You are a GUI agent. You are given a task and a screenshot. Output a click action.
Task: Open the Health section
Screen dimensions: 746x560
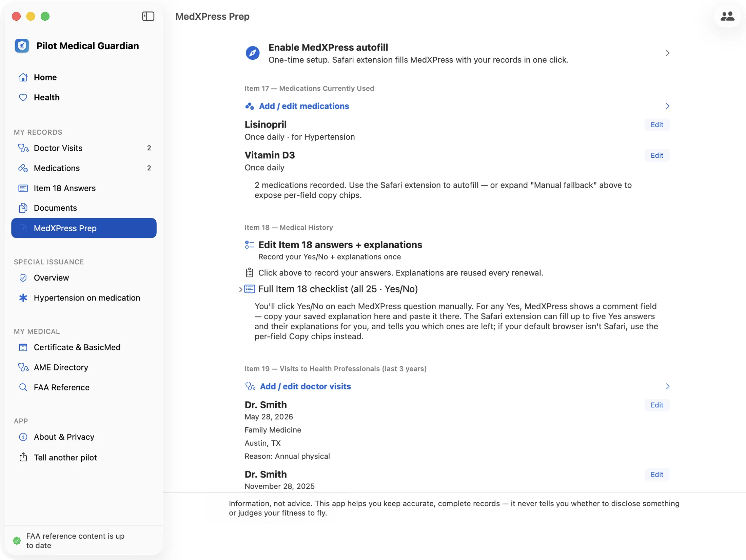coord(84,97)
